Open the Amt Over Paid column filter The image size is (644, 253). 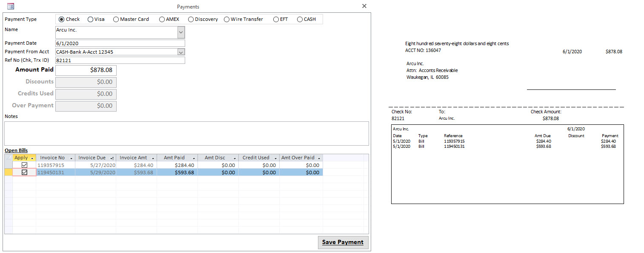coord(319,157)
